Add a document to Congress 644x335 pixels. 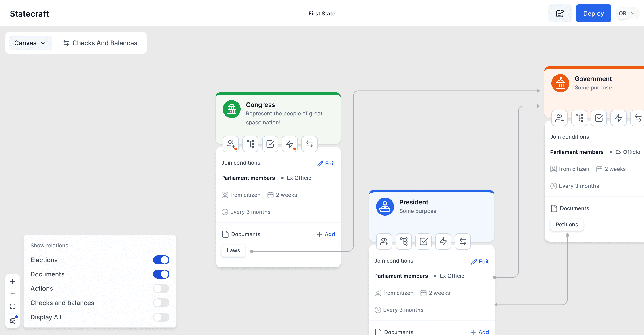(326, 234)
